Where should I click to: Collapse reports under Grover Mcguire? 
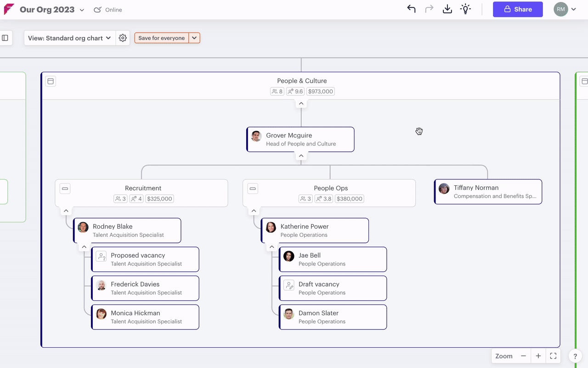tap(301, 156)
